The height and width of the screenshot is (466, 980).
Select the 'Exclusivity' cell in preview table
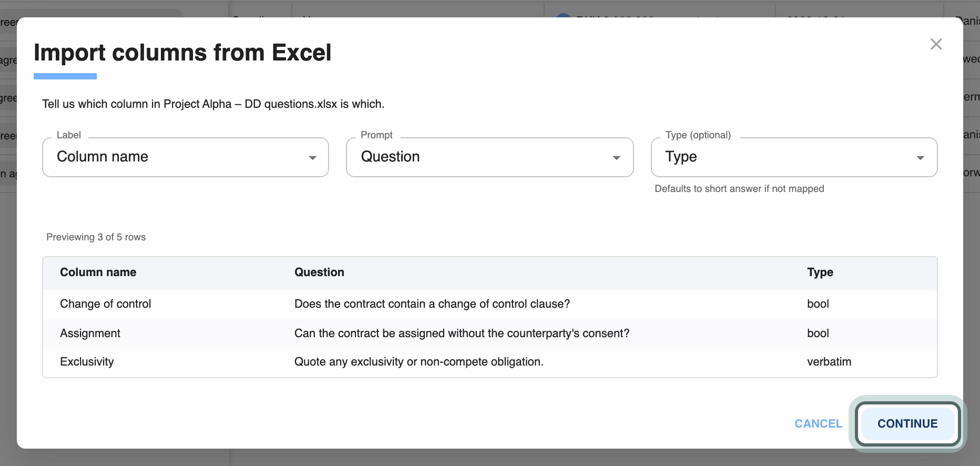[87, 362]
